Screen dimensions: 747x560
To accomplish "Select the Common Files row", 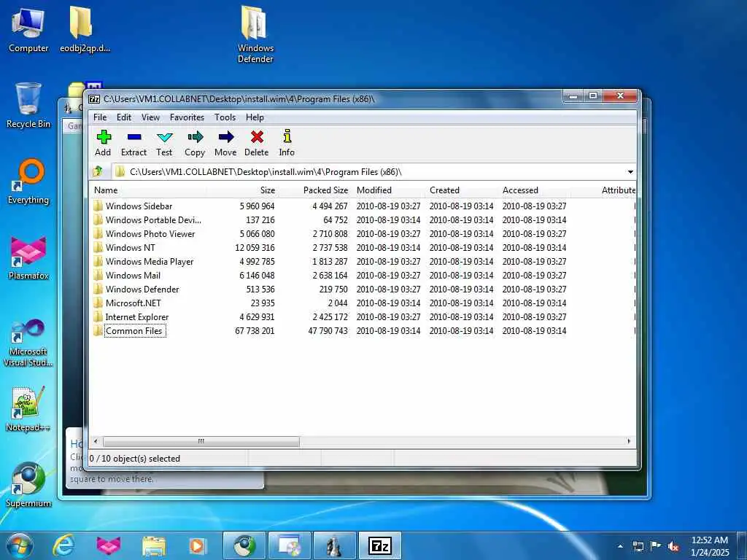I will pos(363,331).
